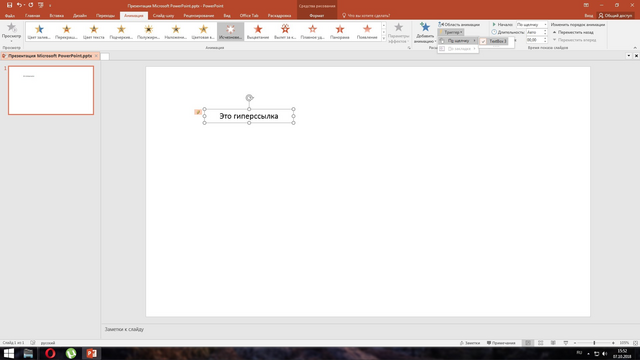Viewport: 640px width, 360px height.
Task: Switch to slide sorter view in status bar
Action: [540, 343]
